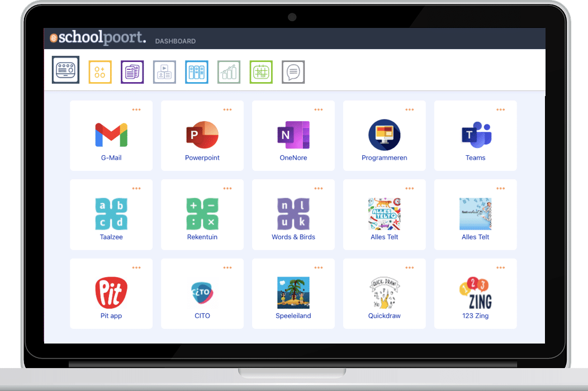Select the bar chart statistics toolbar icon
This screenshot has height=391, width=588.
click(229, 72)
